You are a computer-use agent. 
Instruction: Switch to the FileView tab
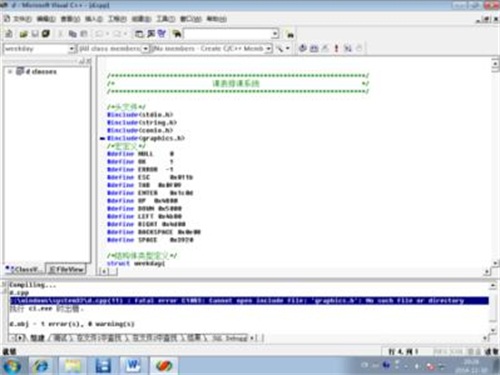pyautogui.click(x=66, y=269)
